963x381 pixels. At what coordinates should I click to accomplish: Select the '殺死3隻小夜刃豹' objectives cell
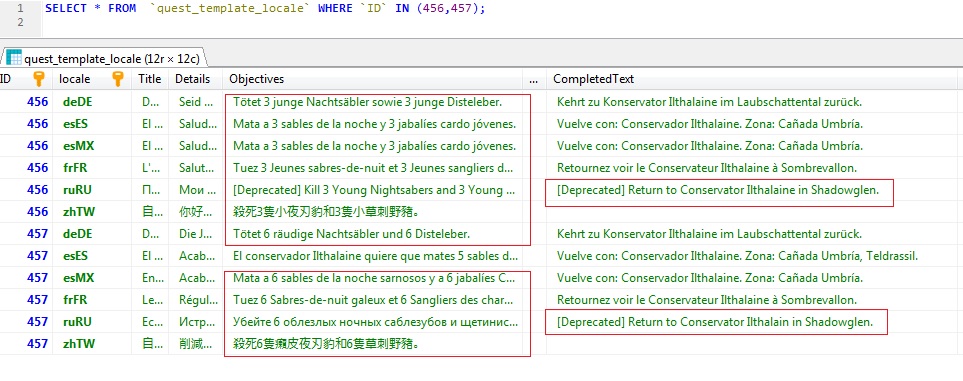(x=372, y=212)
